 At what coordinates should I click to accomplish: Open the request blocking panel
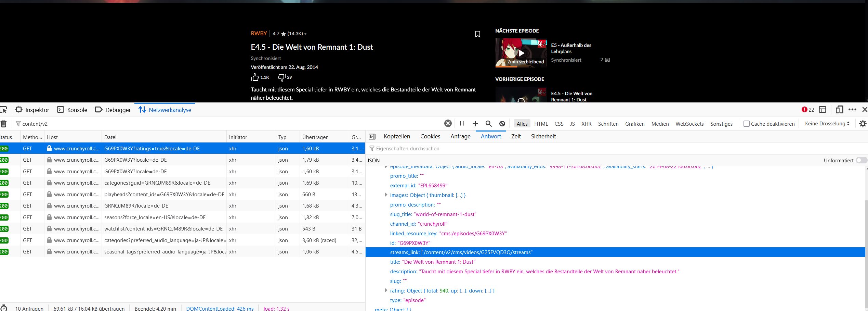point(502,124)
